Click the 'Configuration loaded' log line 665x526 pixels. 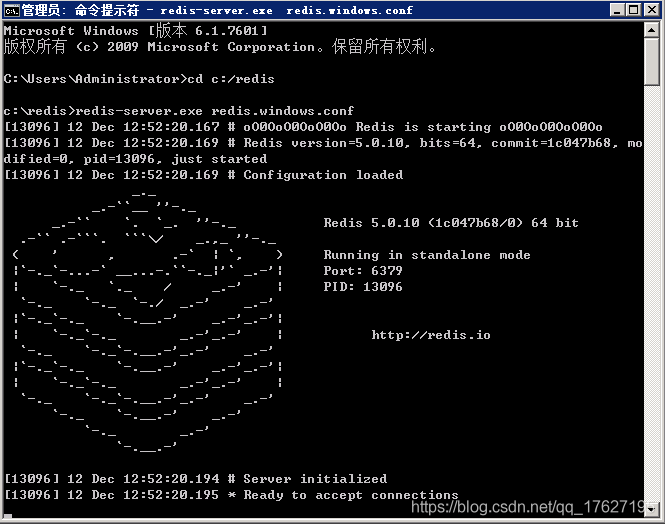click(x=204, y=175)
